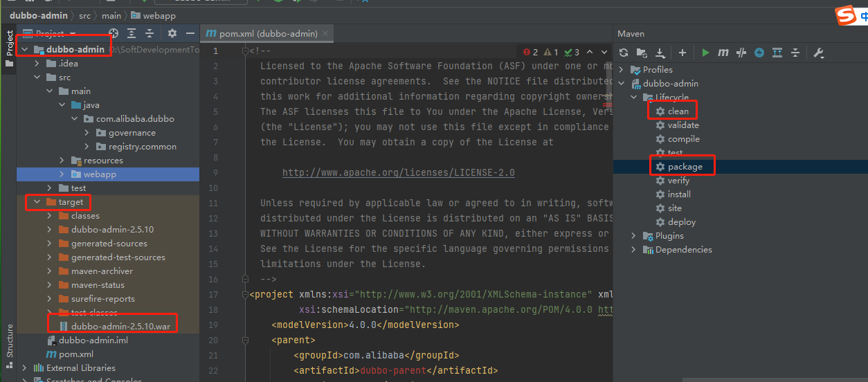This screenshot has height=382, width=868.
Task: Collapse dubbo-admin root in Project tree
Action: [25, 49]
